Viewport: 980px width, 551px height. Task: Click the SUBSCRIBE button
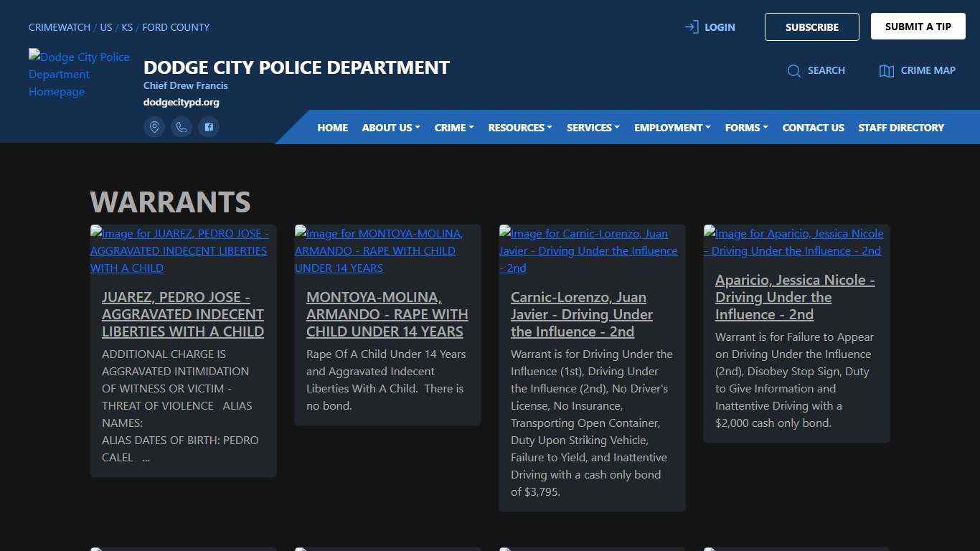tap(811, 27)
